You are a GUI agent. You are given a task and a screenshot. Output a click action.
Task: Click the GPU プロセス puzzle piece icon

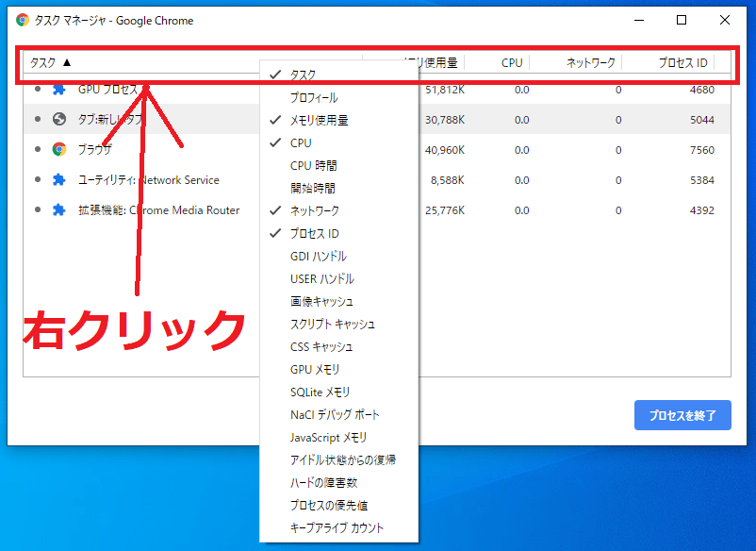click(58, 90)
